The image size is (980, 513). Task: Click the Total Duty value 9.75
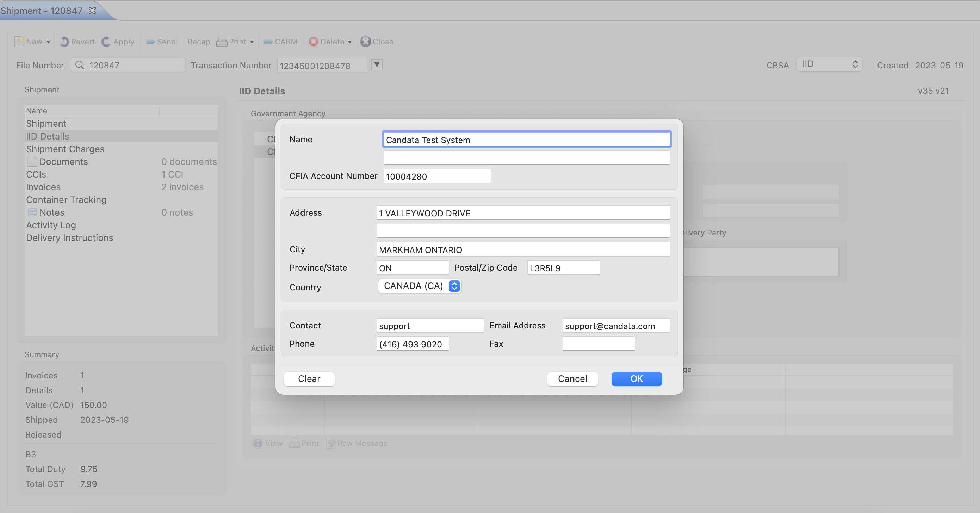coord(89,469)
